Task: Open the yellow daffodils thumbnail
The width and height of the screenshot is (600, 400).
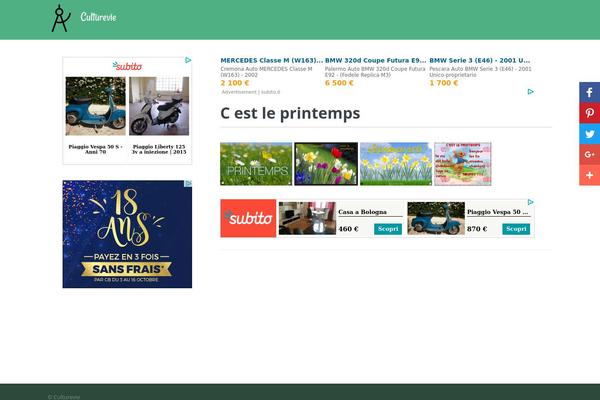Action: [x=396, y=164]
